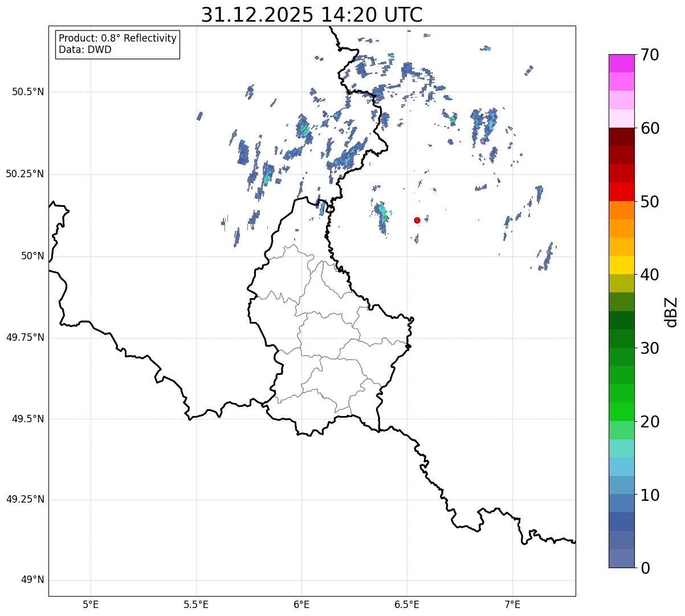Click the 7°E longitude label
The width and height of the screenshot is (685, 616).
pyautogui.click(x=512, y=605)
